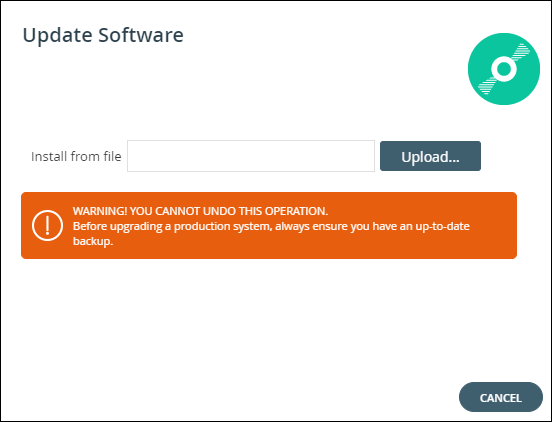Click the Install from file label
The height and width of the screenshot is (422, 552).
pos(76,156)
